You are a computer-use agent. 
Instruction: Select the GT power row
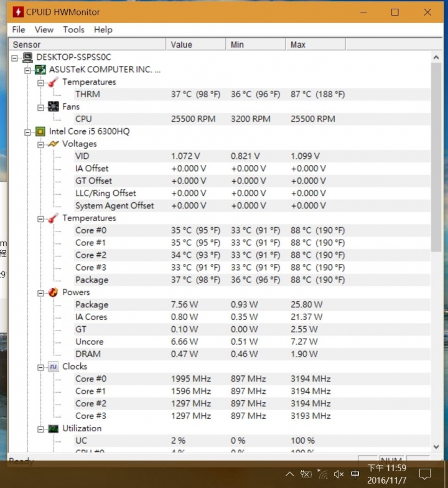[252, 329]
